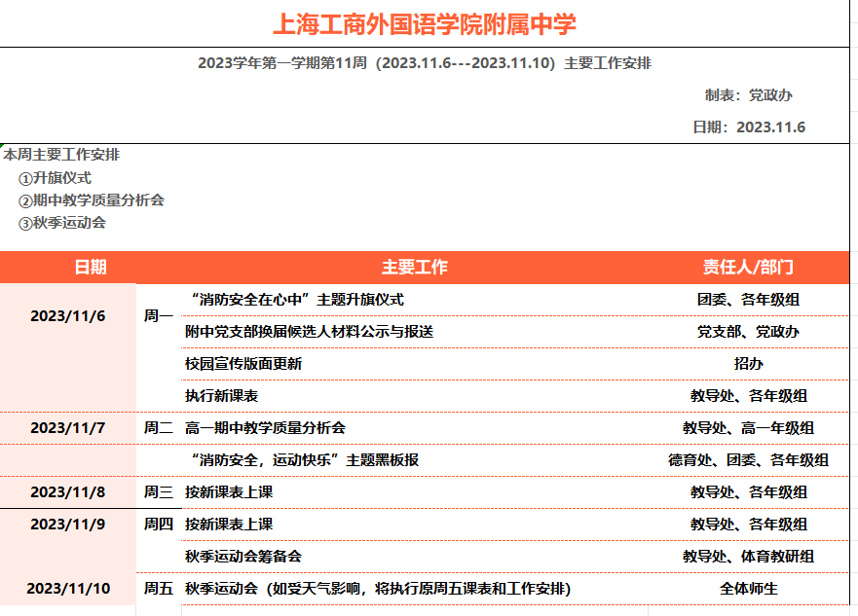This screenshot has width=858, height=616.
Task: Click the weekday cell 周五
Action: point(158,589)
